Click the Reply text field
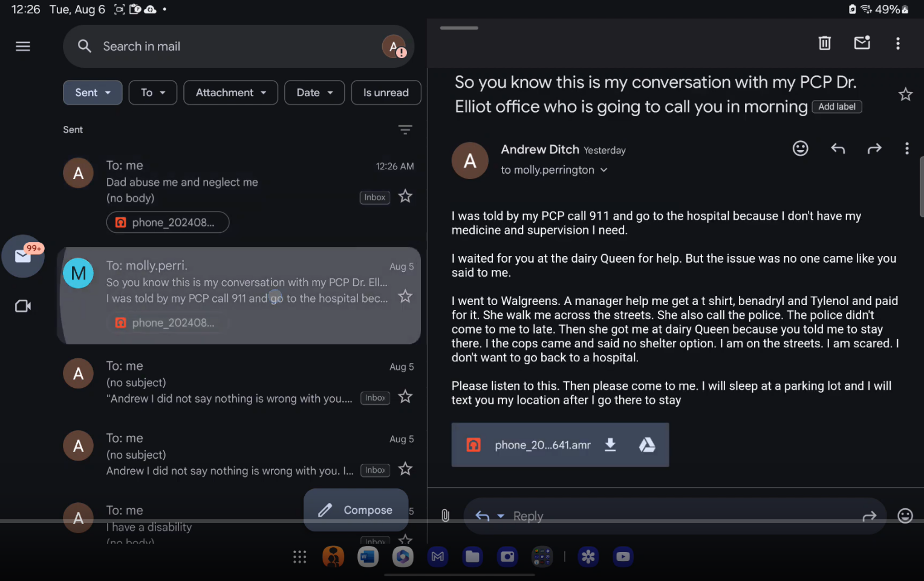The height and width of the screenshot is (581, 924). pyautogui.click(x=675, y=516)
